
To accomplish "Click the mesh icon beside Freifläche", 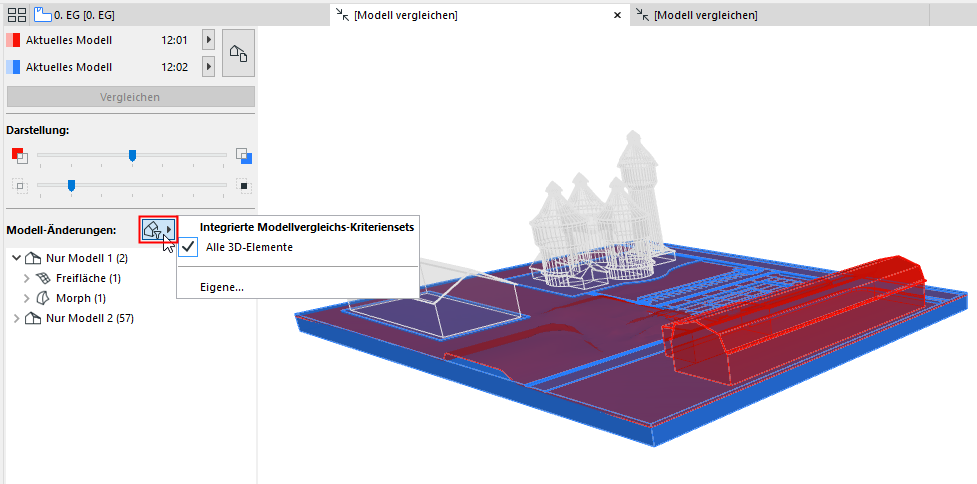I will pos(43,278).
